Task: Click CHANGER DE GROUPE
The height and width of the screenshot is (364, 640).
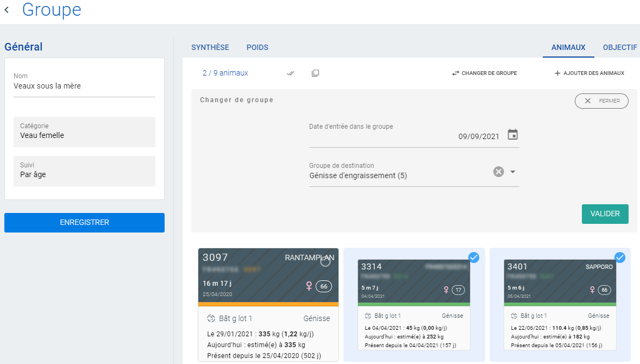Action: (485, 73)
